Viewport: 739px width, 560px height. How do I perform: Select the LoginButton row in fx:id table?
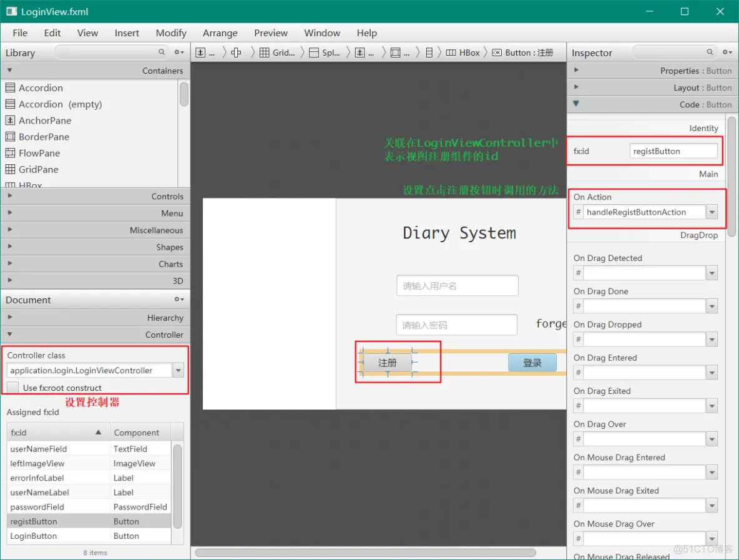pos(89,536)
